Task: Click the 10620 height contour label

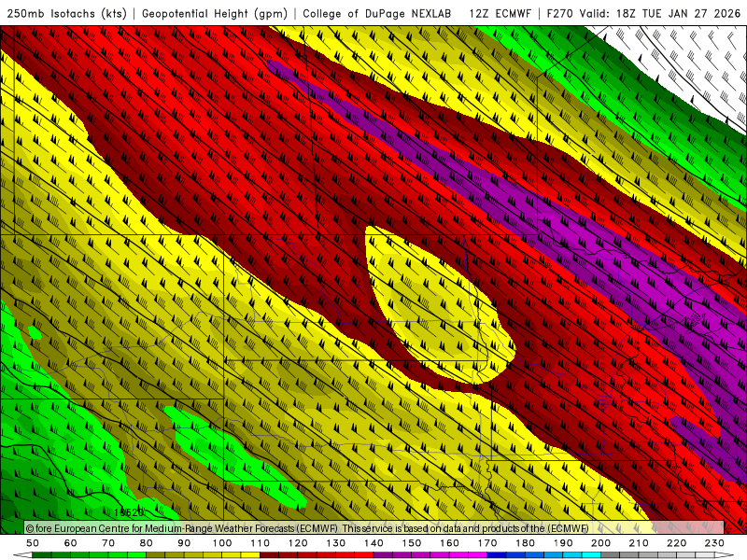Action: click(x=129, y=512)
